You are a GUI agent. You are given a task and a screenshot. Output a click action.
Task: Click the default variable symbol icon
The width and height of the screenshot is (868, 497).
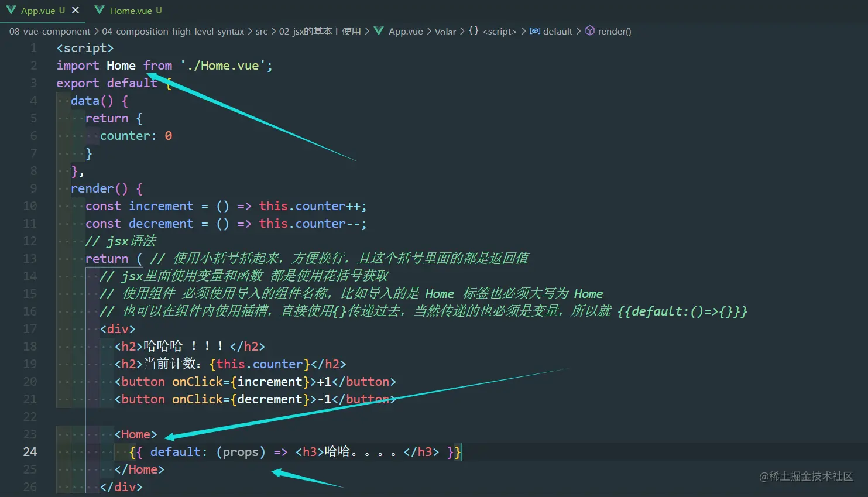point(535,31)
